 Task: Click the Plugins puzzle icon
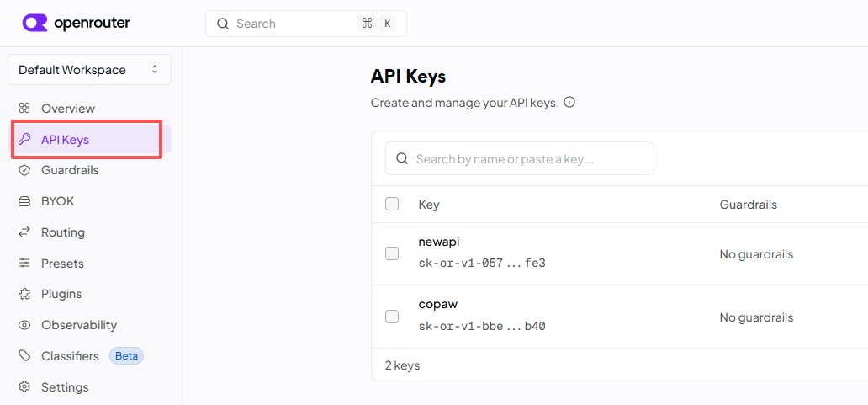point(24,294)
